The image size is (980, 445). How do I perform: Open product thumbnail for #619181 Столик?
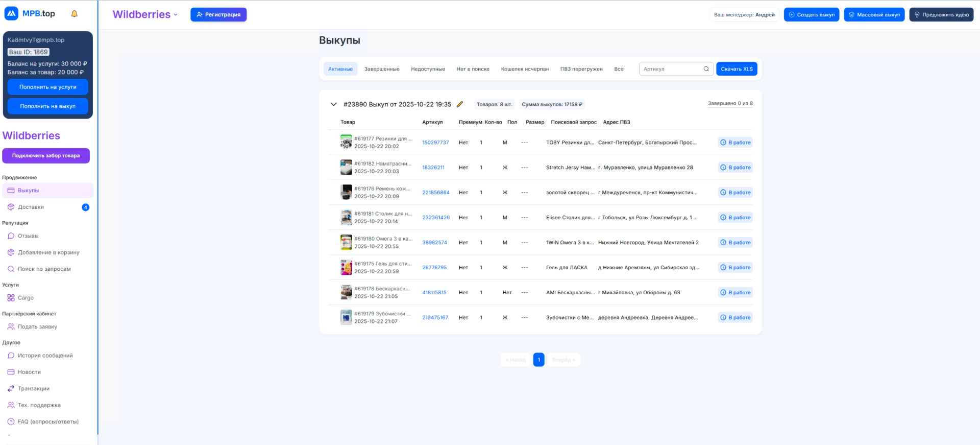pyautogui.click(x=346, y=217)
